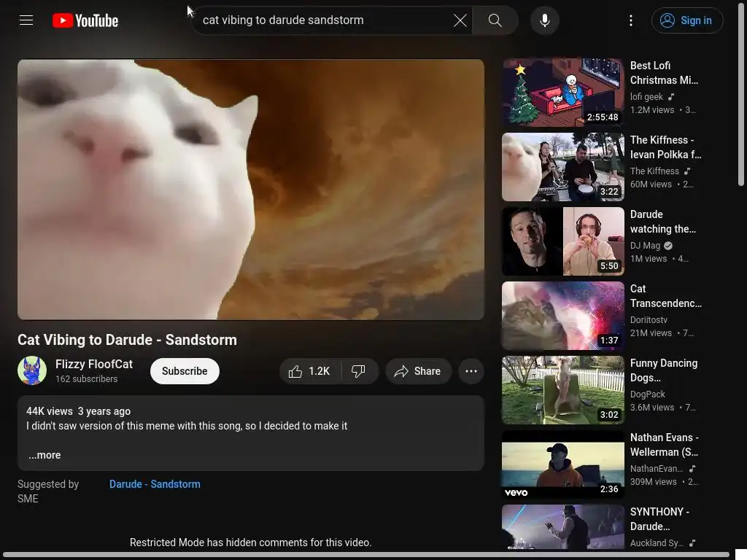Click the 2:55:48 duration badge
Image resolution: width=747 pixels, height=560 pixels.
(602, 117)
